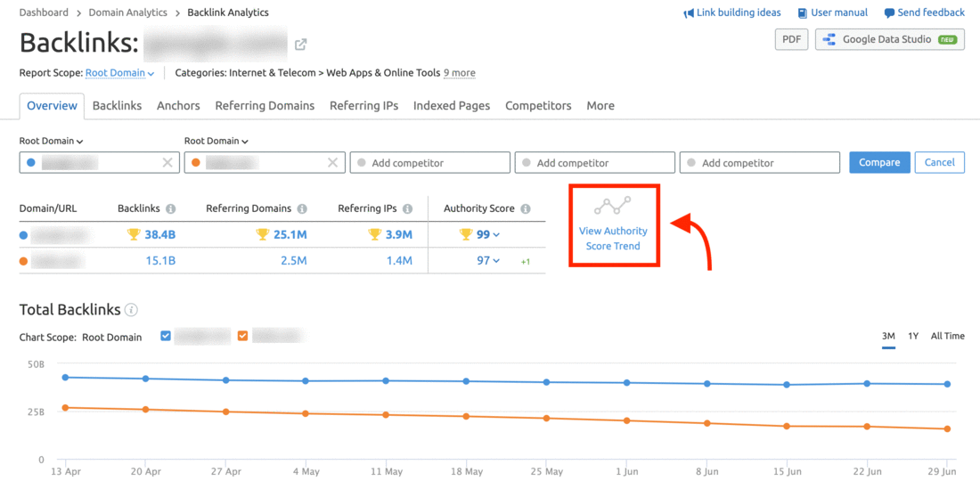Click the second orange-dot domain input field
This screenshot has height=489, width=980.
(x=265, y=162)
